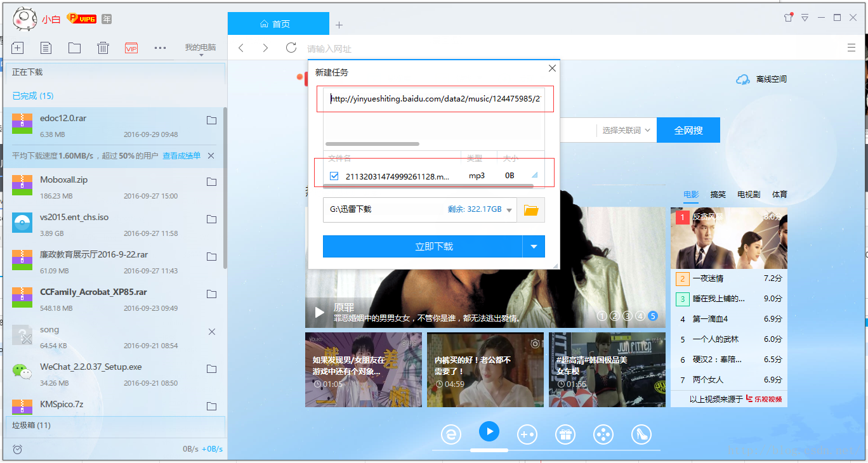
Task: Open folder for KMSpico.7z
Action: coord(212,406)
